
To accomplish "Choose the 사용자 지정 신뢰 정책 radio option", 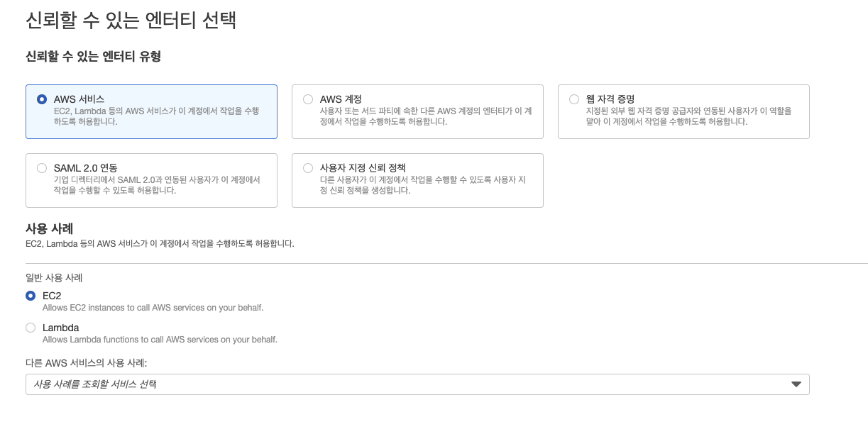I will [x=308, y=168].
